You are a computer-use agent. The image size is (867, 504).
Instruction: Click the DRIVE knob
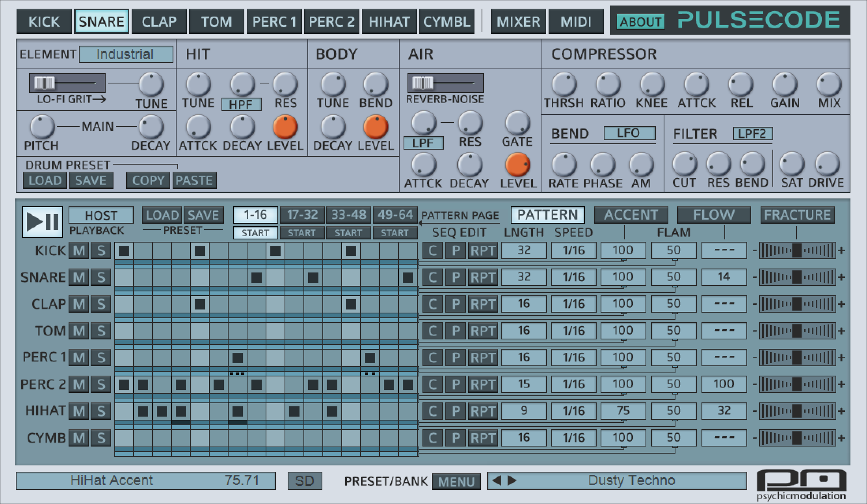click(x=827, y=164)
